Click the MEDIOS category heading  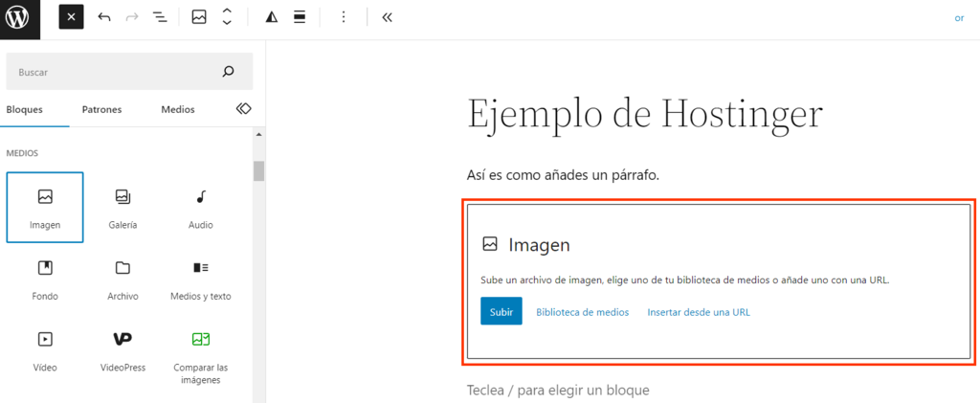23,152
